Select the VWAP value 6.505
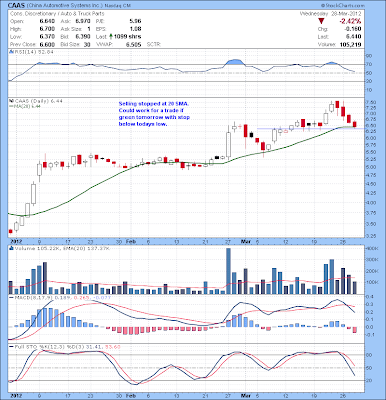 click(134, 44)
